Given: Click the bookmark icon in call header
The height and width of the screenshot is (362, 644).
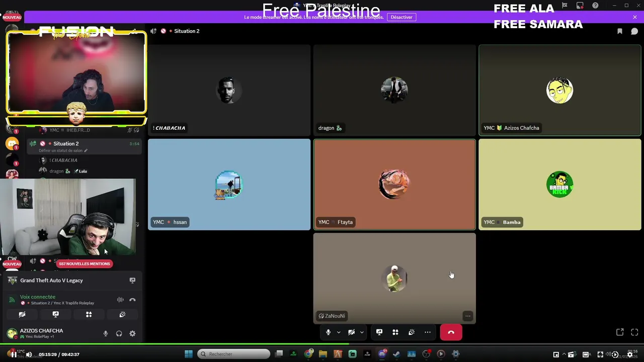Looking at the screenshot, I should tap(620, 31).
